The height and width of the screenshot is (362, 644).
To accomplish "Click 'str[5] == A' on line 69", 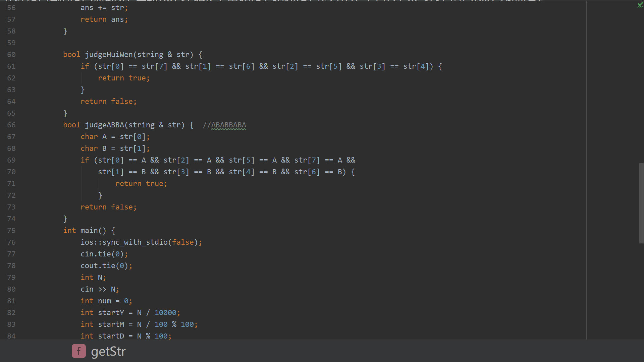I will 253,160.
